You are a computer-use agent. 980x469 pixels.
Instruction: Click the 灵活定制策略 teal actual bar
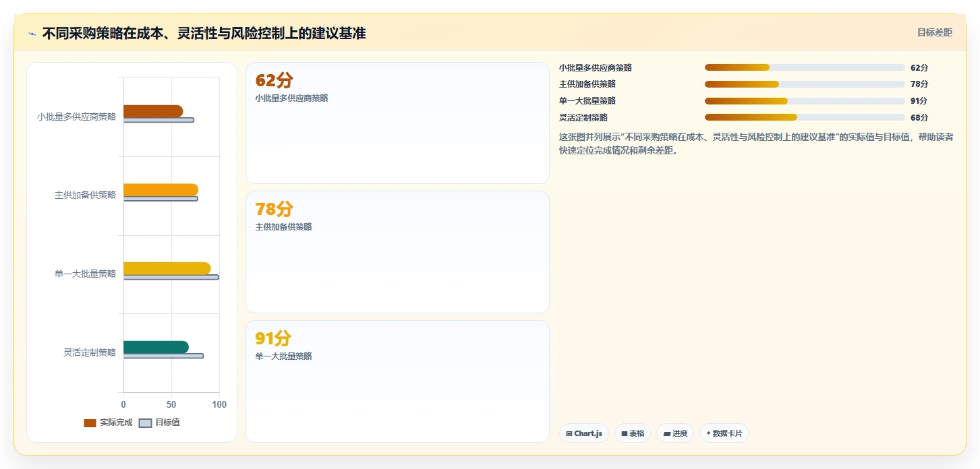click(x=156, y=347)
